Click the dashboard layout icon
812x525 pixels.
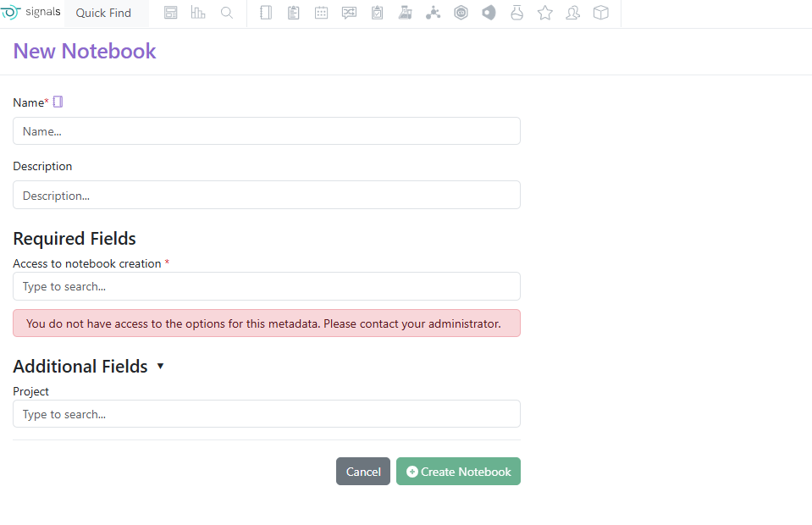click(170, 13)
